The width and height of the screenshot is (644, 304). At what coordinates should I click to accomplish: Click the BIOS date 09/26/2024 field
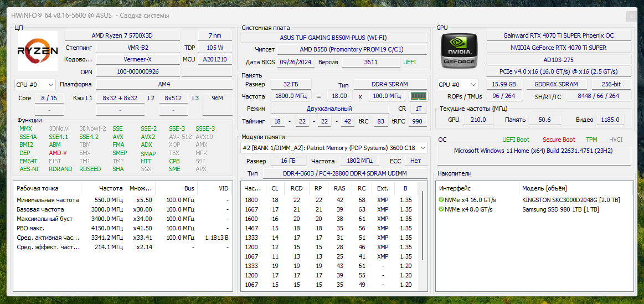[297, 62]
